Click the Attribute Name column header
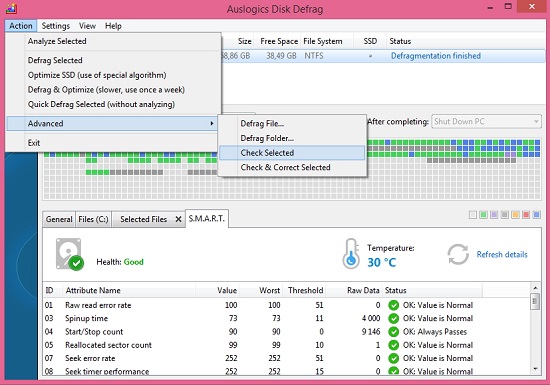 pos(129,290)
